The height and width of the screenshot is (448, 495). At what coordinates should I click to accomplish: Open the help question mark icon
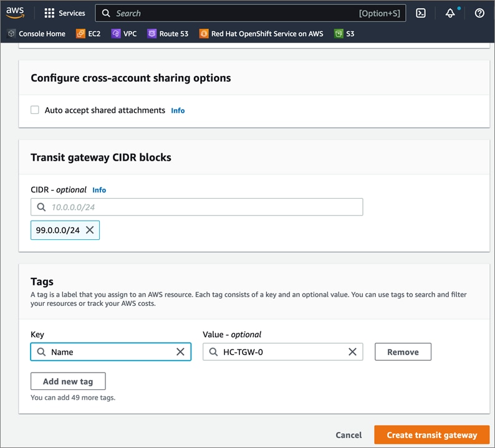click(x=479, y=13)
